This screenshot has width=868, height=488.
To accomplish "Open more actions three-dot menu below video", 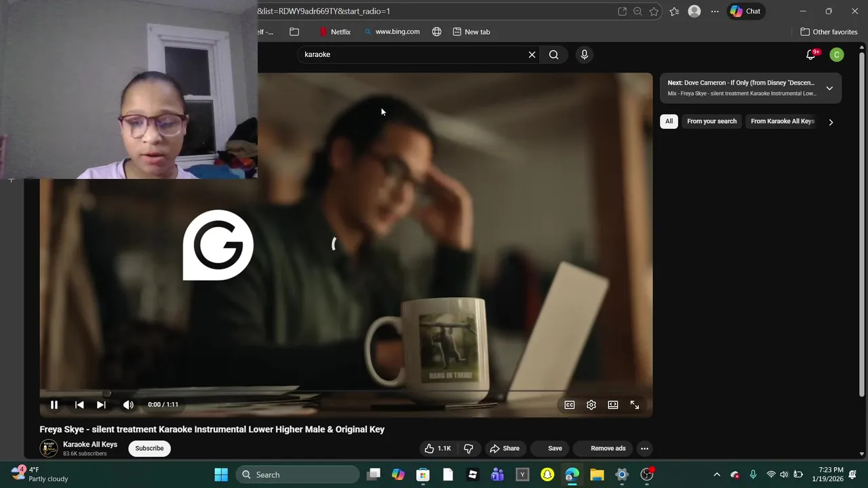I will [x=645, y=448].
